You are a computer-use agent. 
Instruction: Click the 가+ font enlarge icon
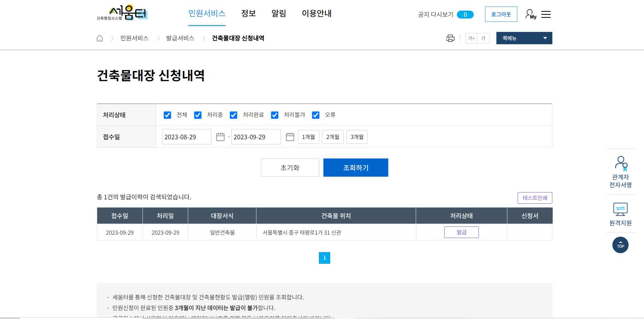click(471, 38)
